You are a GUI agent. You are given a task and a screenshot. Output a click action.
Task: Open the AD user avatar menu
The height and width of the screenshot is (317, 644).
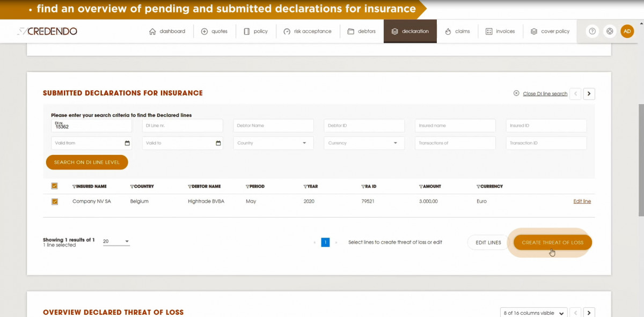(x=627, y=31)
